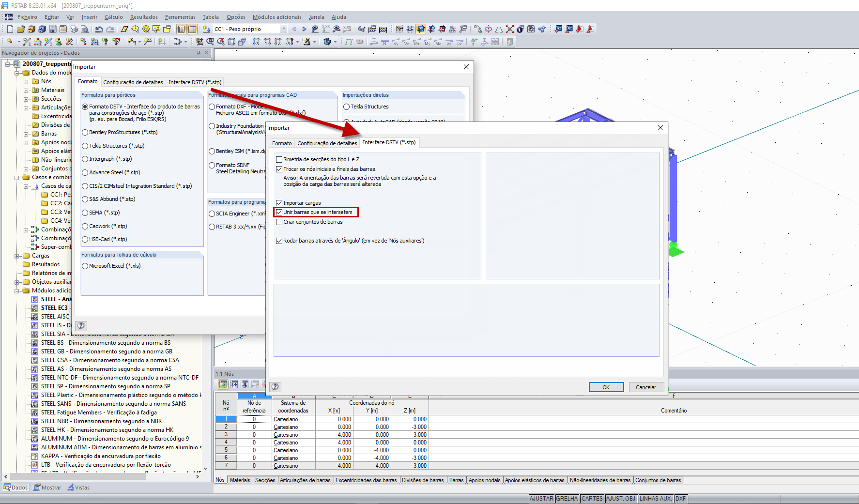Viewport: 859px width, 504px height.
Task: Open 'Configuração de detalhes' tab in front dialog
Action: pyautogui.click(x=327, y=143)
